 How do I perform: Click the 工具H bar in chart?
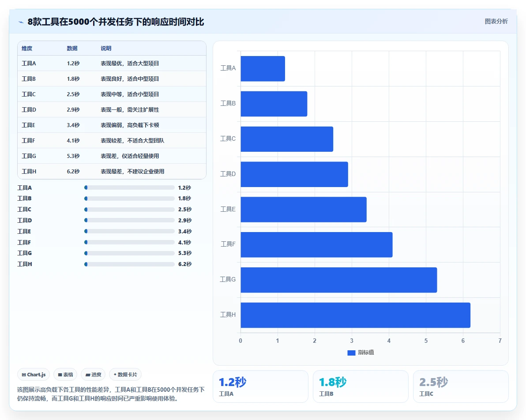[x=356, y=315]
